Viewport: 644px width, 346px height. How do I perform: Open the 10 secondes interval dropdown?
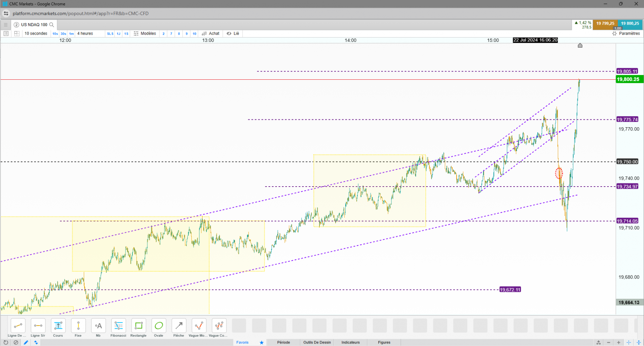pyautogui.click(x=36, y=34)
